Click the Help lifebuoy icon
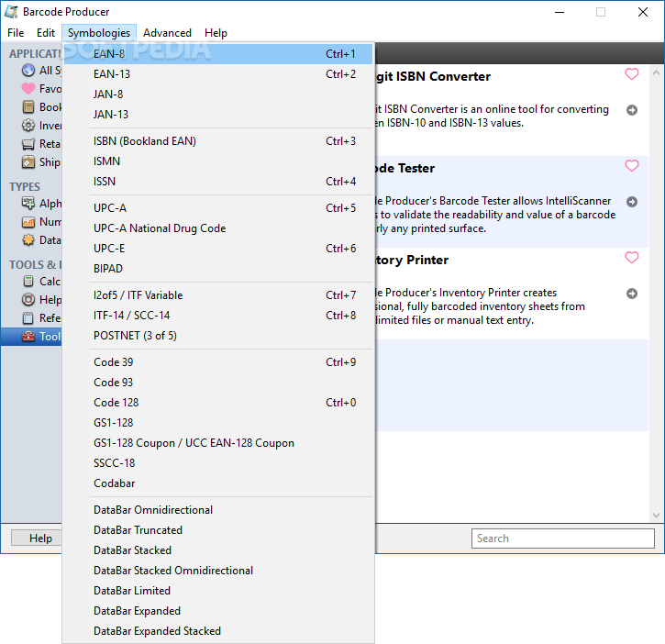Viewport: 665px width, 644px height. point(28,299)
